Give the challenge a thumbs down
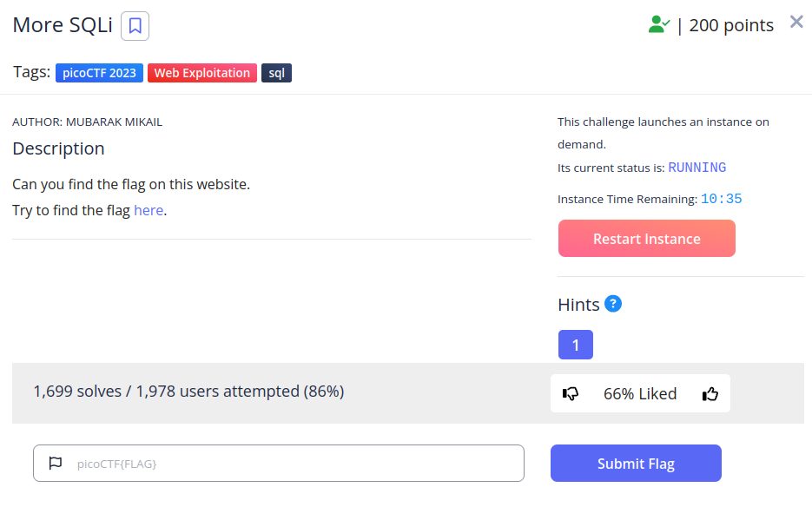This screenshot has width=812, height=507. click(571, 393)
